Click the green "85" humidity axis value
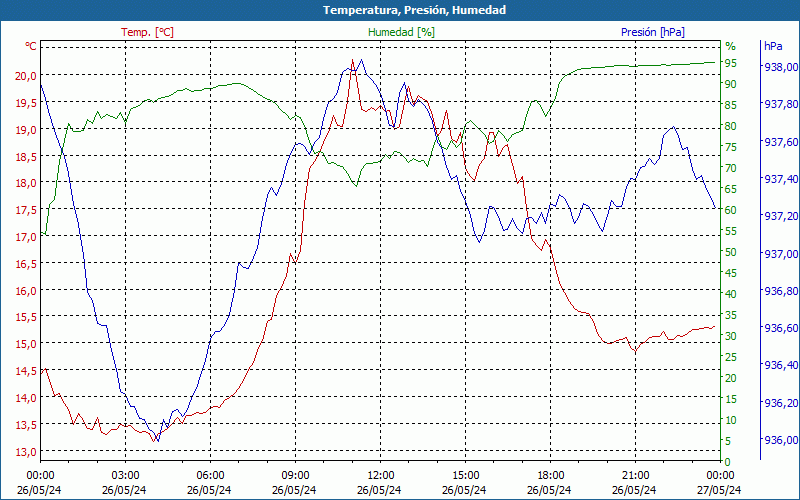The width and height of the screenshot is (800, 500). click(731, 105)
